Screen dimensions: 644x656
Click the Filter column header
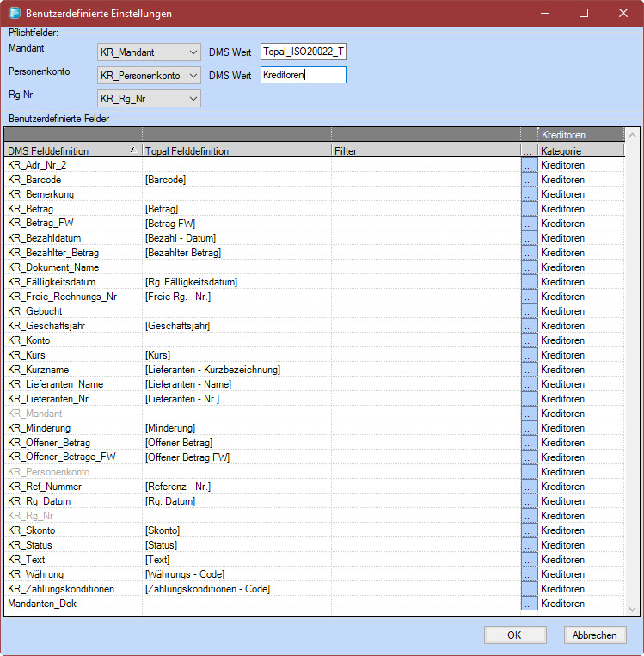coord(426,150)
